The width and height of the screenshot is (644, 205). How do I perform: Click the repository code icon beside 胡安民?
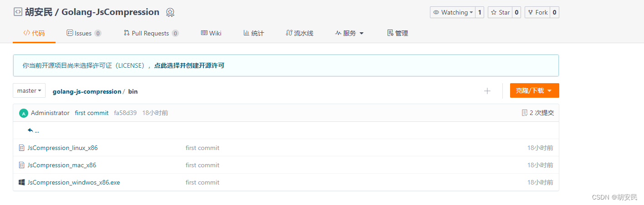click(x=18, y=12)
